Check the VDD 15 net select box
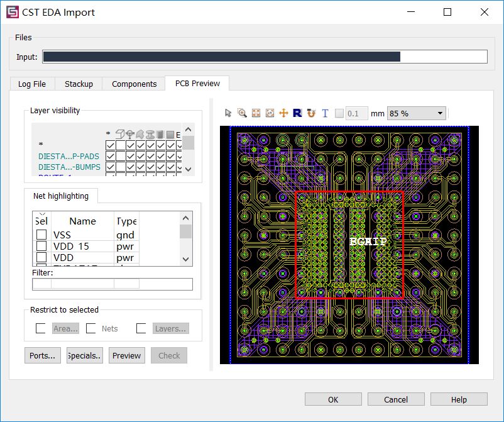 click(41, 246)
